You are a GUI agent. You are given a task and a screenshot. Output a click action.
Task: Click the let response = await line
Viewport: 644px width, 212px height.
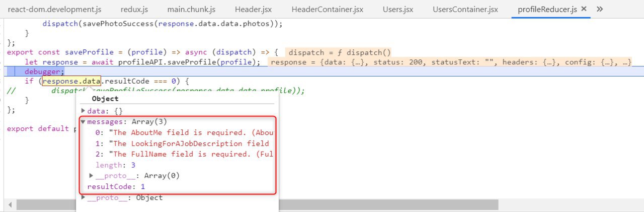tap(143, 62)
